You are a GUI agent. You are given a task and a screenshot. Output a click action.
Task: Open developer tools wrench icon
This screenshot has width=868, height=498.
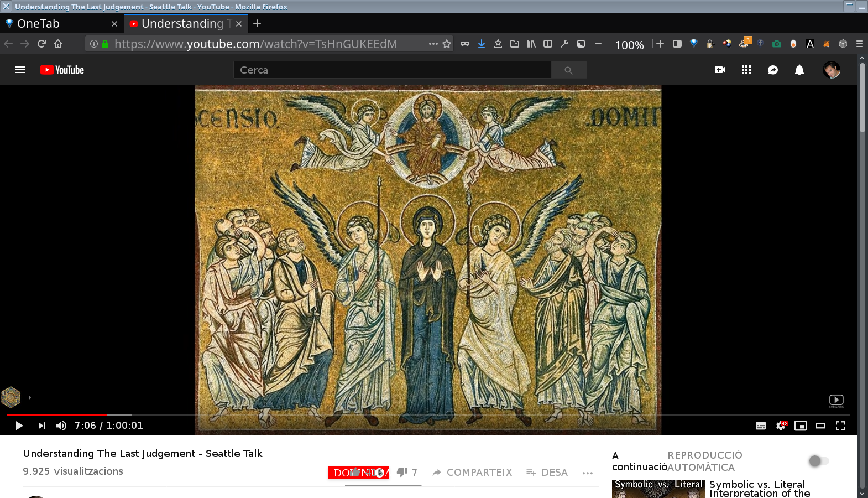tap(564, 44)
